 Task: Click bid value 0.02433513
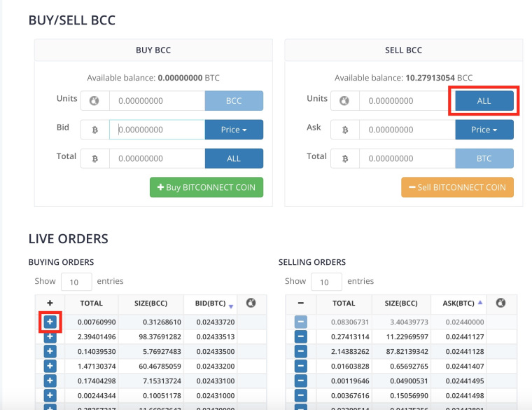tap(216, 336)
